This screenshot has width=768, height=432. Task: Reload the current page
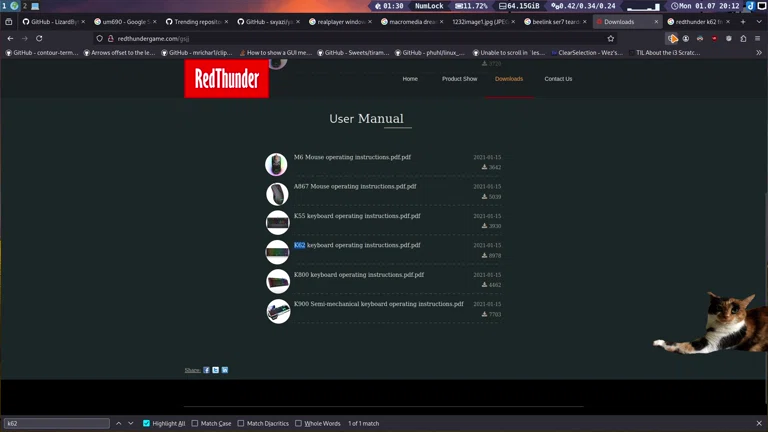(39, 38)
